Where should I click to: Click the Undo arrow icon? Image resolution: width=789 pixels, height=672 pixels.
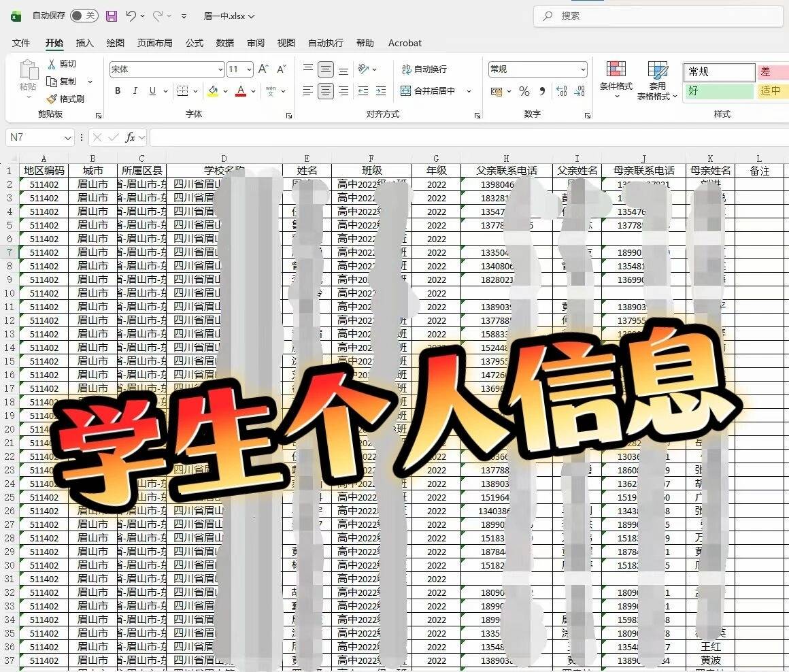(x=131, y=16)
